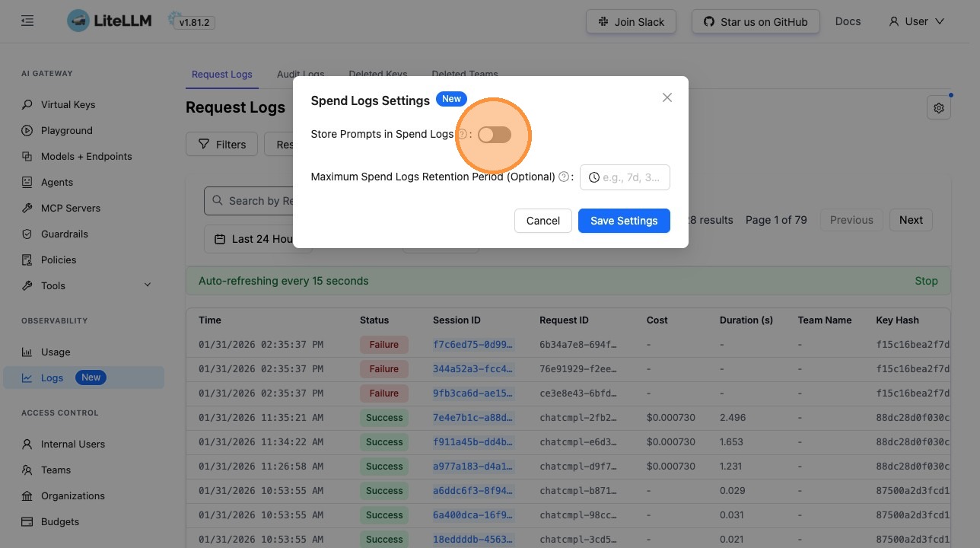
Task: Open session a6ddc6f3-8f94 link
Action: click(x=473, y=491)
